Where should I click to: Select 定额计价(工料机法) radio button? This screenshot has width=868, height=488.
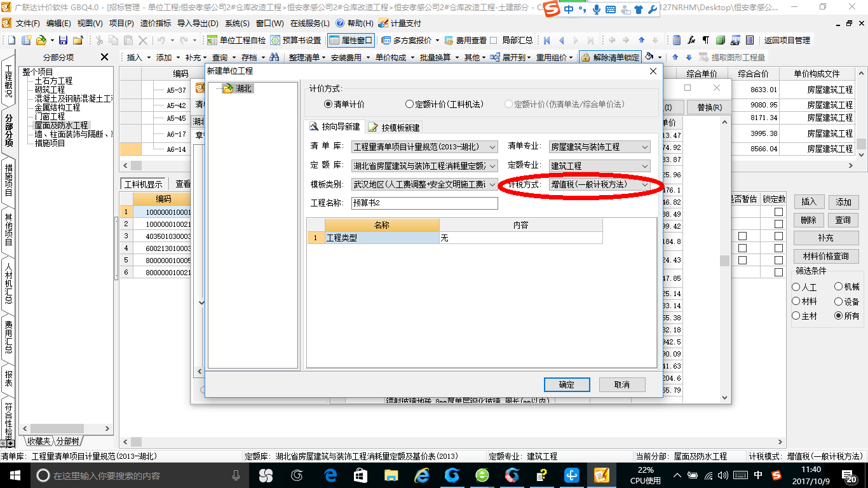tap(409, 104)
